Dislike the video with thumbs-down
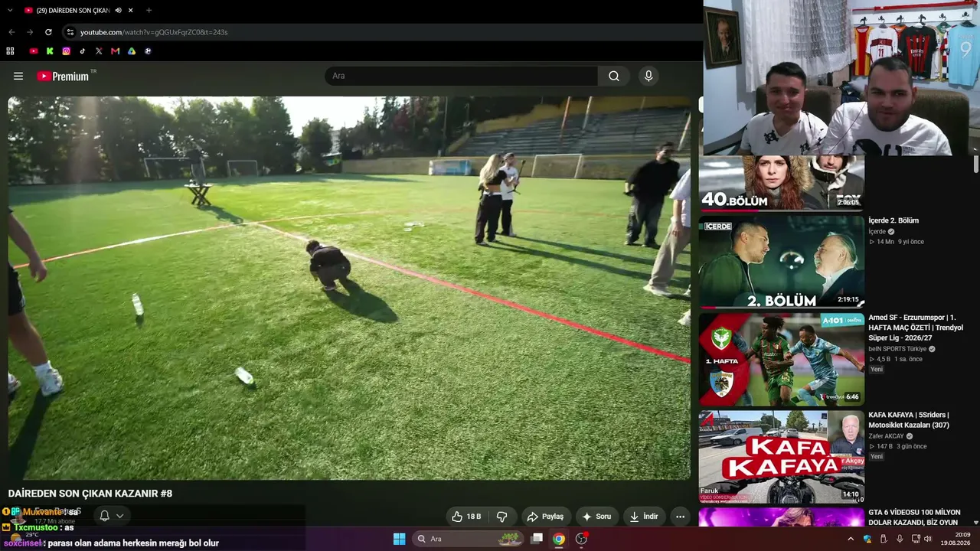 [x=502, y=517]
